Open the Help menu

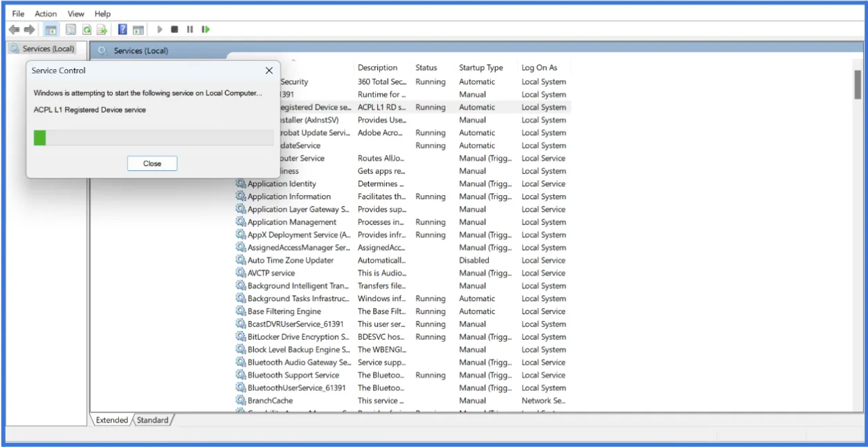tap(102, 14)
